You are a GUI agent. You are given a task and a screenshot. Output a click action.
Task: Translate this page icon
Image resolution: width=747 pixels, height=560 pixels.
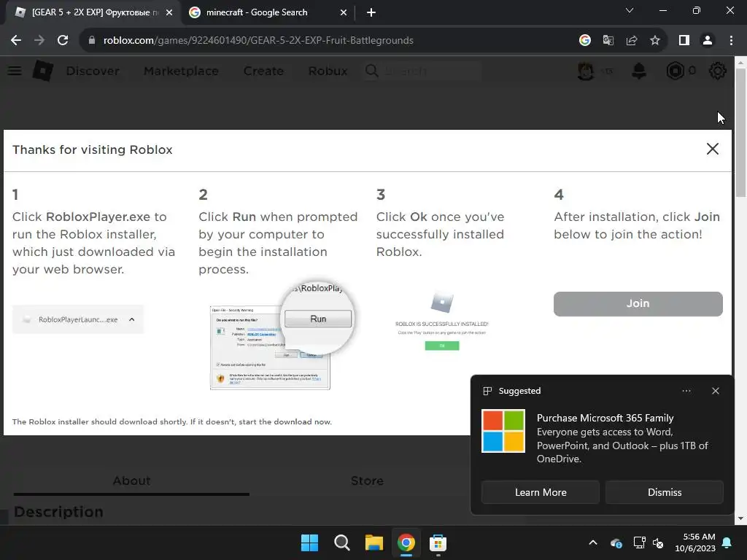pyautogui.click(x=608, y=41)
